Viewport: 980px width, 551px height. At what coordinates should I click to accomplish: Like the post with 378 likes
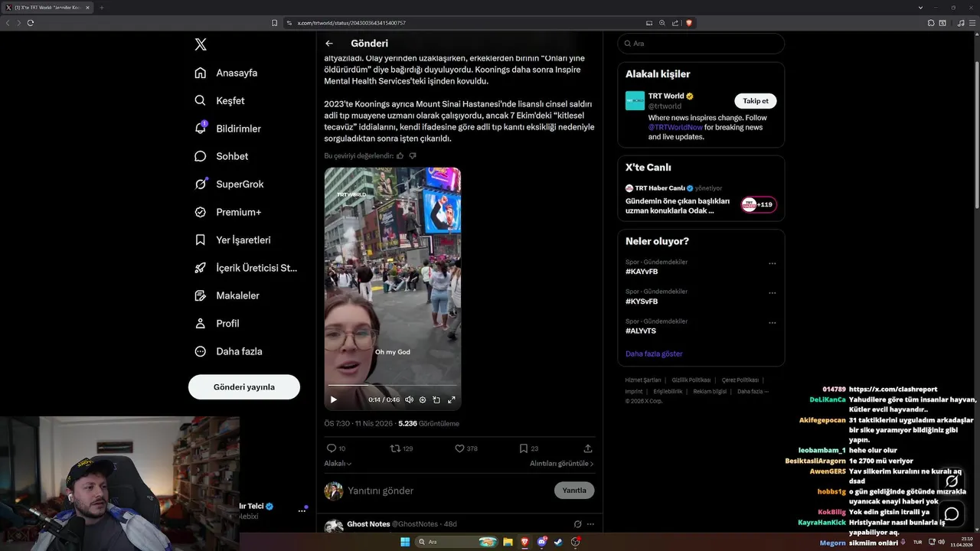point(465,448)
